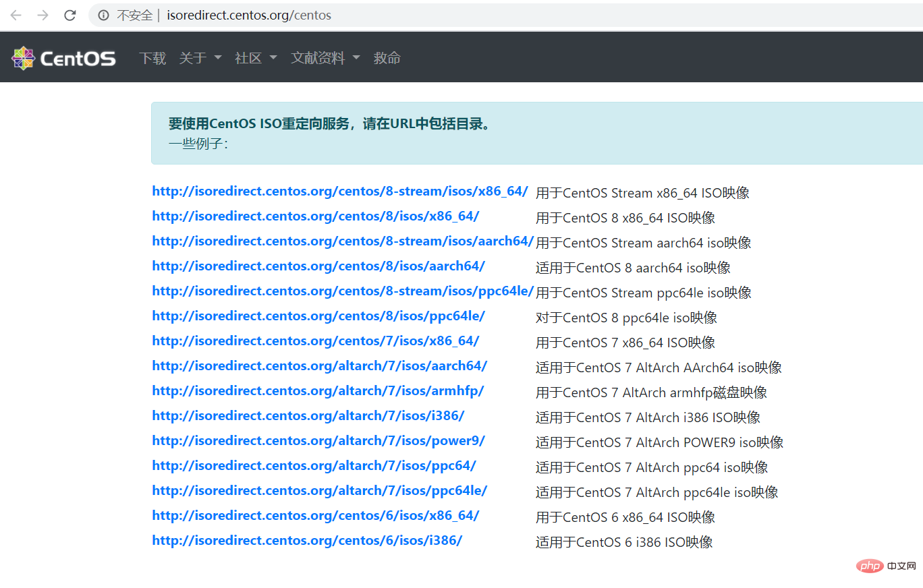Select the text 适用于CentOS 7 AltArch ppc64le iso映像
Screen dimensions: 923x588
(657, 492)
